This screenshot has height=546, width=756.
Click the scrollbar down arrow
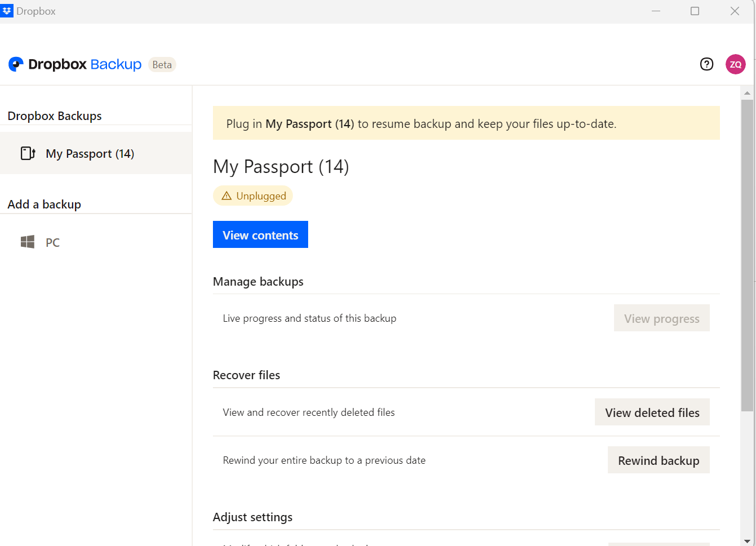(747, 541)
